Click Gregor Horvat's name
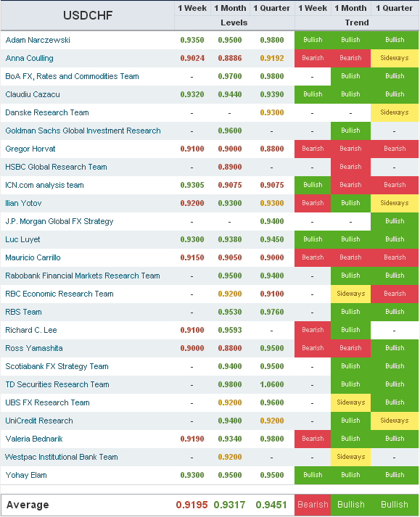Image resolution: width=420 pixels, height=517 pixels. 30,149
